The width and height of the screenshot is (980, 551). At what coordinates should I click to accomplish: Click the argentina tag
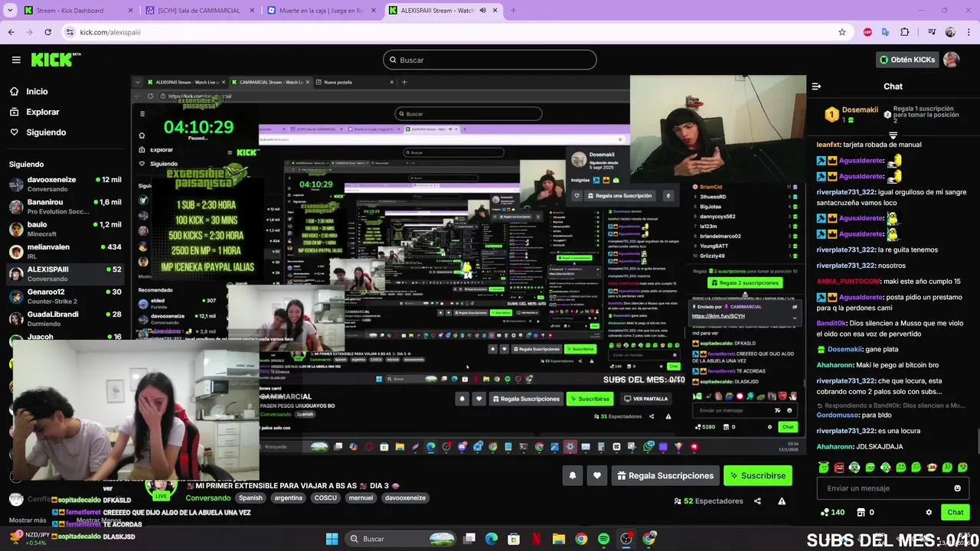(x=288, y=497)
